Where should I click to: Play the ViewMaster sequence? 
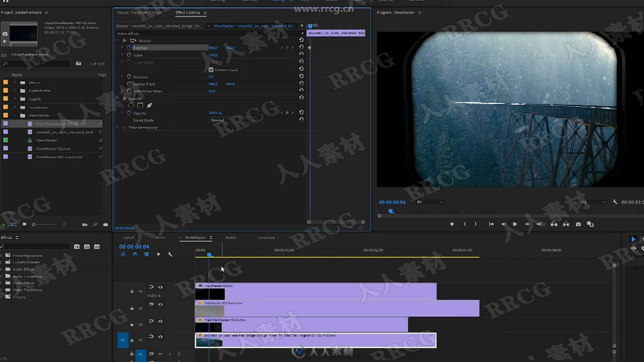pos(515,224)
